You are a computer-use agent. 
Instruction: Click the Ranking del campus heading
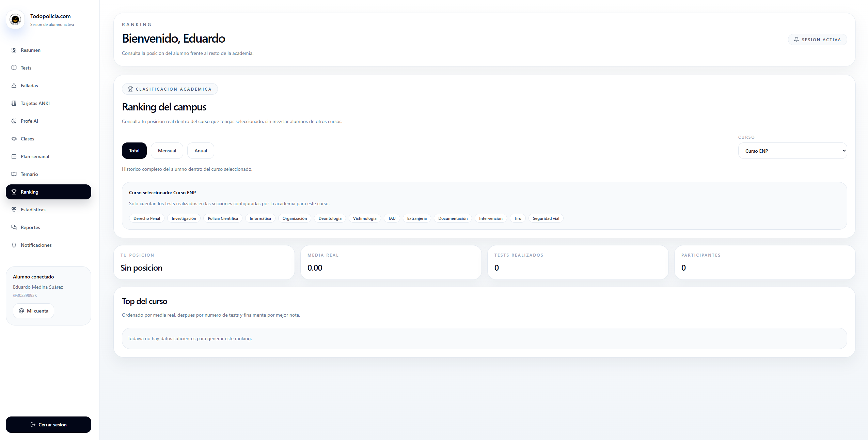pos(164,107)
